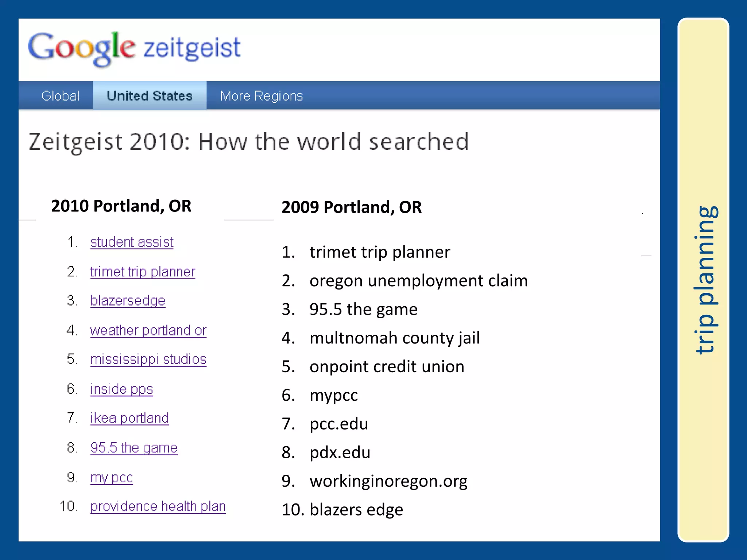Click the 'Zeitgeist 2010: How the world searched' heading
The height and width of the screenshot is (560, 747).
(x=249, y=142)
